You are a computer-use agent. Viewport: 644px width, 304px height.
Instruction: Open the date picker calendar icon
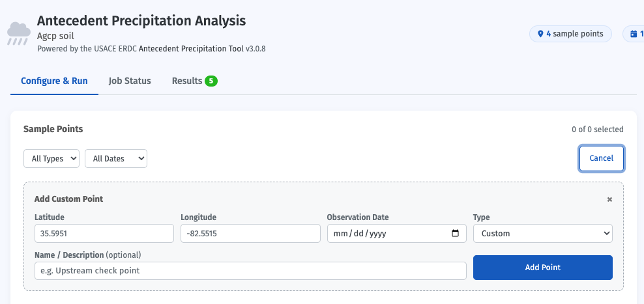point(455,234)
